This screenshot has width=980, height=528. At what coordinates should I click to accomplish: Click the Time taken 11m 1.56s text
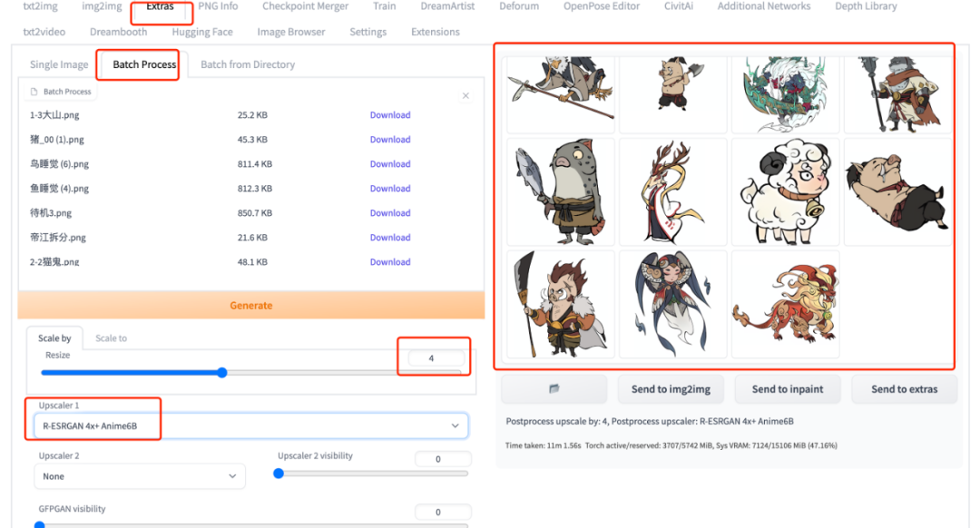tap(544, 445)
